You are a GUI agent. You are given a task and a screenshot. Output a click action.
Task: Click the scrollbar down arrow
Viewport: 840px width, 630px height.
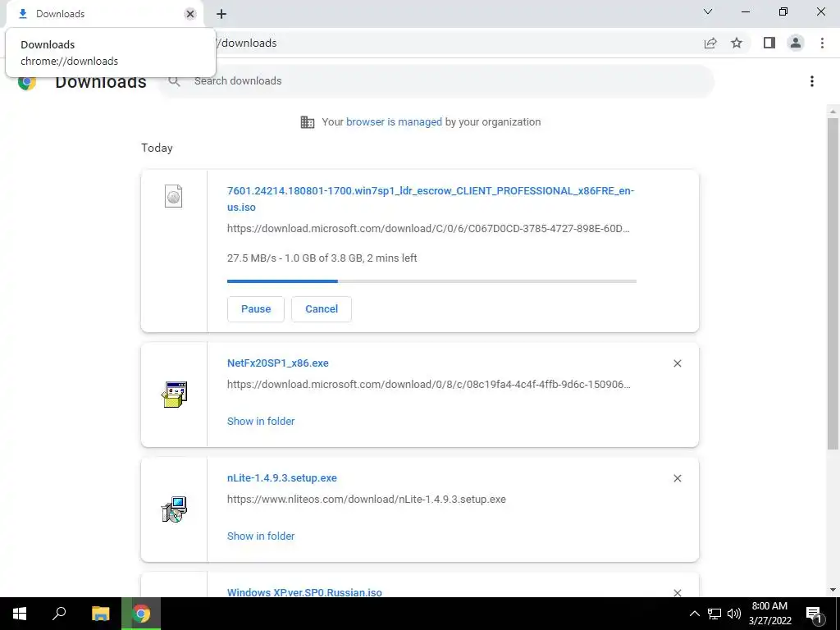point(833,590)
